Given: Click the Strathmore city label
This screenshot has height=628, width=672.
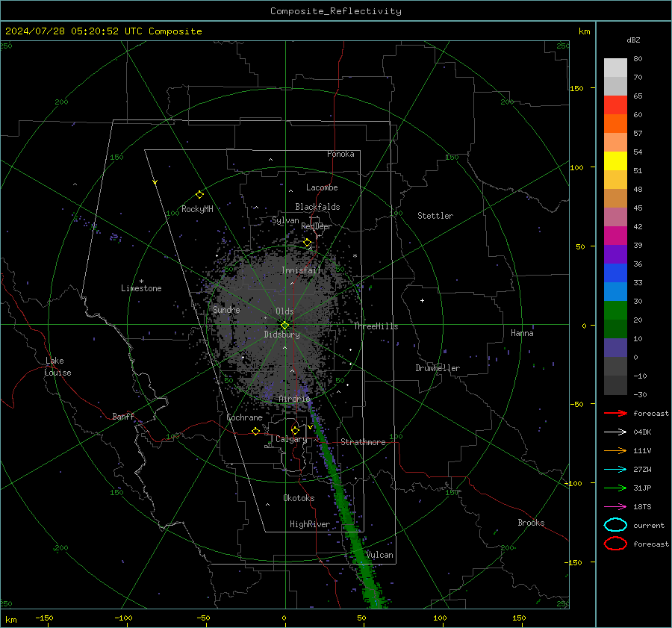Looking at the screenshot, I should pos(363,442).
